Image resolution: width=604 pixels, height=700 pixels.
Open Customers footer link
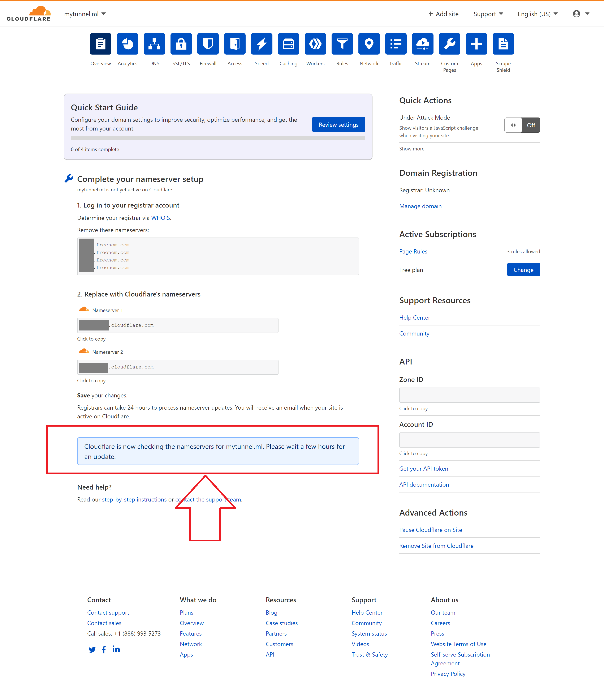pos(279,644)
